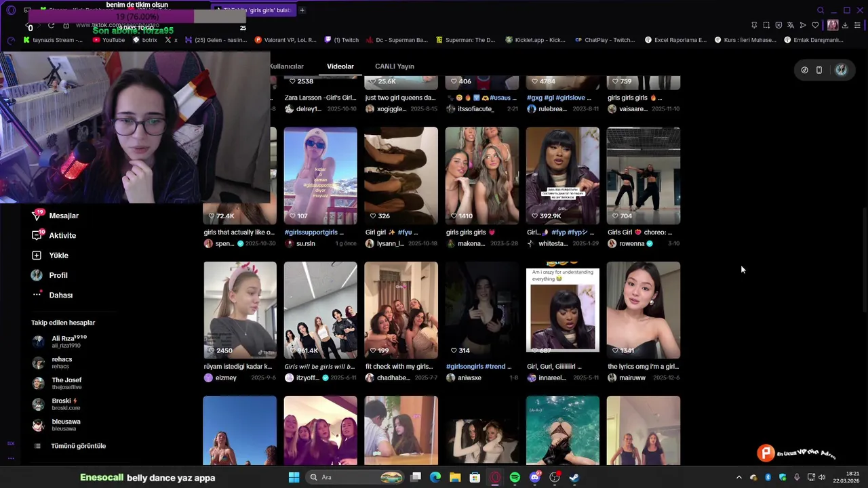Viewport: 868px width, 488px height.
Task: Switch to the CANLI Yayın tab
Action: tap(394, 66)
